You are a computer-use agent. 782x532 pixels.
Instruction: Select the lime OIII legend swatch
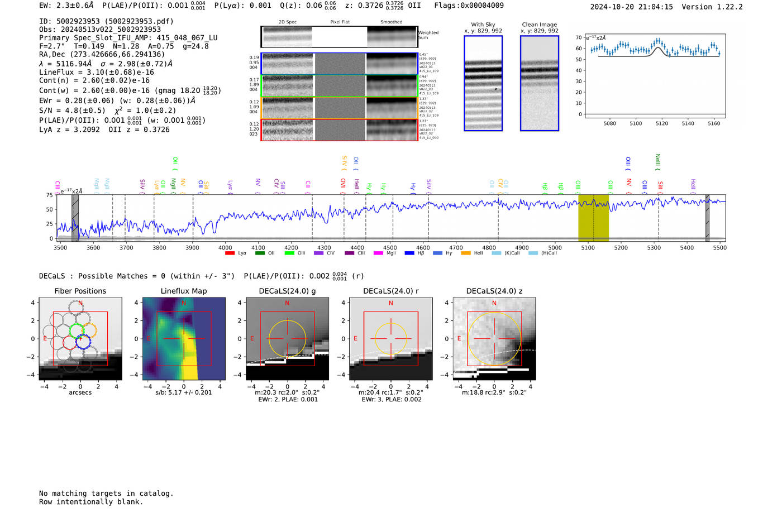tap(289, 253)
